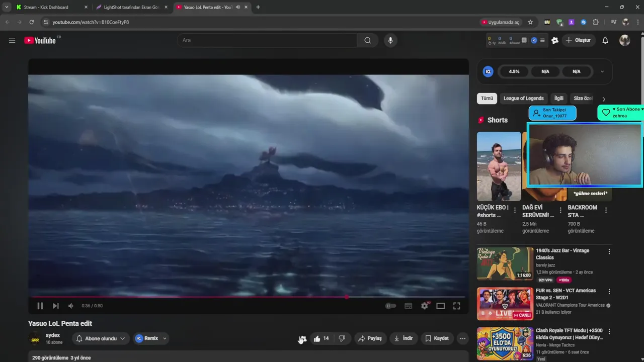Click the Oluştur create button
Image resolution: width=644 pixels, height=362 pixels.
point(578,40)
